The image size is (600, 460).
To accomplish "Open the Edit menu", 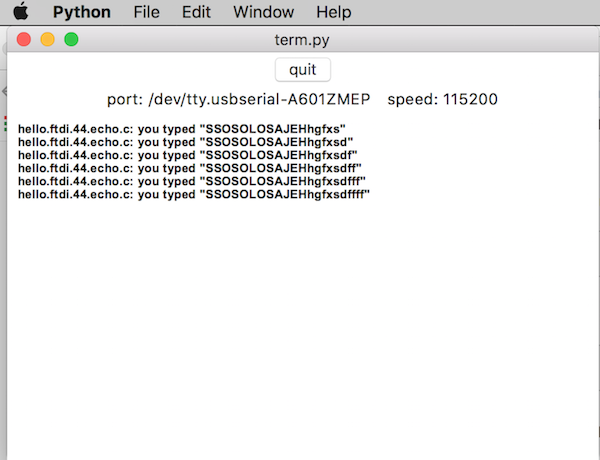I will tap(196, 12).
